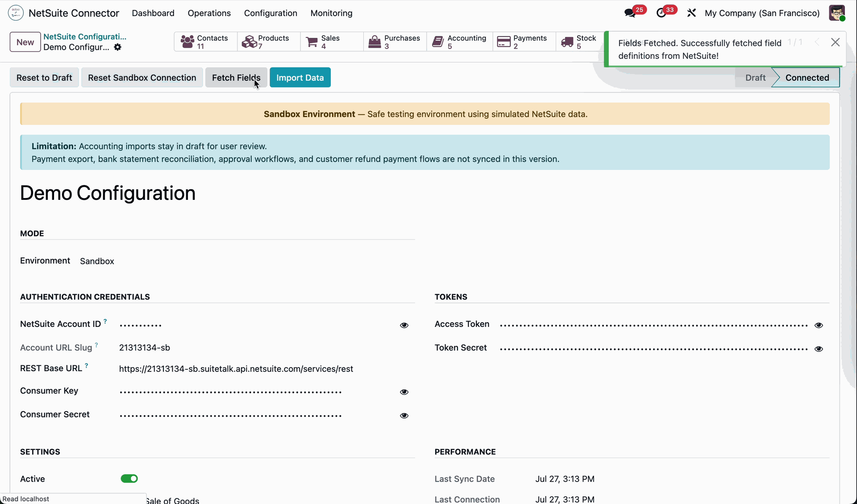
Task: Open the Purchases smart button
Action: [x=395, y=42]
